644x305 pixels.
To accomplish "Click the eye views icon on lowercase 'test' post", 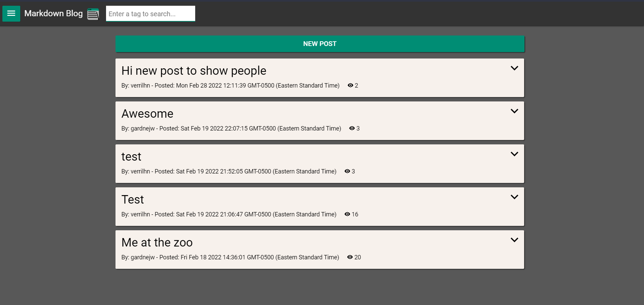I will pos(347,171).
